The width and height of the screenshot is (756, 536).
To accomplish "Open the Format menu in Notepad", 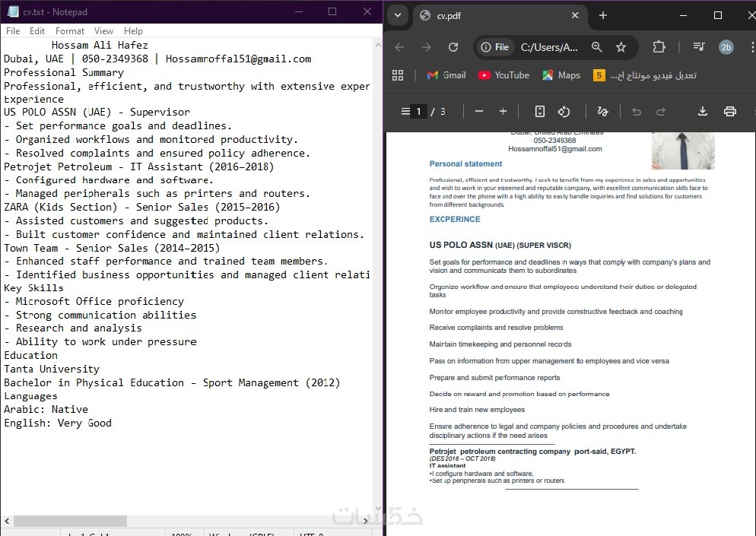I will (x=69, y=31).
